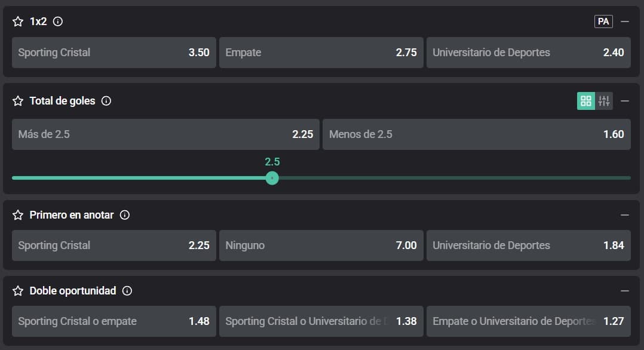Favorite the 1x2 market with star icon

click(18, 22)
